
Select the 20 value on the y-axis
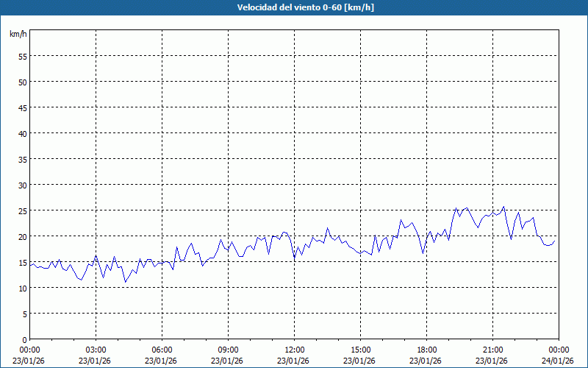[x=22, y=236]
